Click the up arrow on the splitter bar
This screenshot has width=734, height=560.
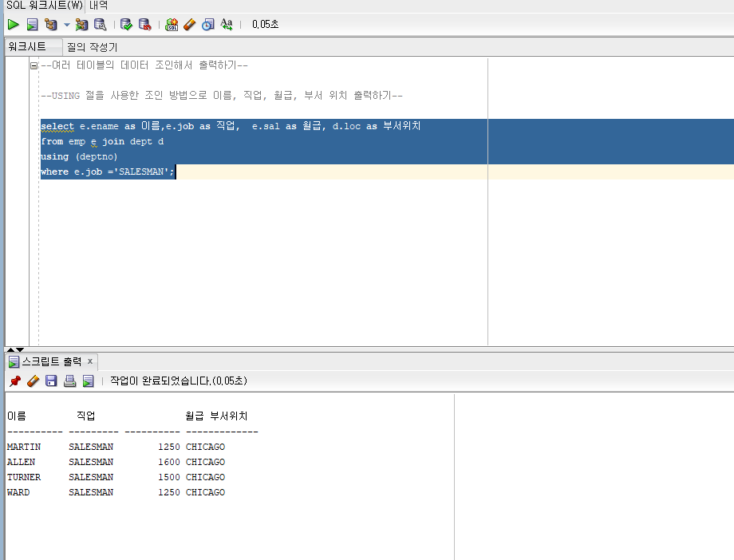pos(10,349)
